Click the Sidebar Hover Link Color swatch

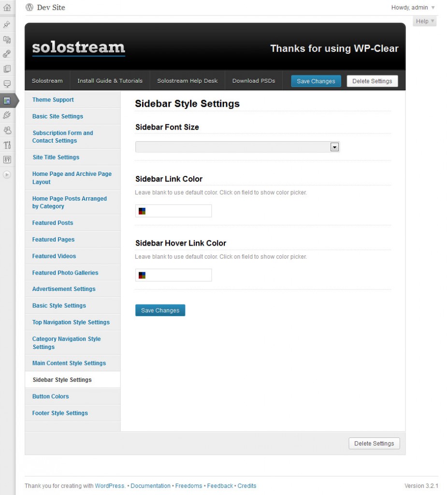pos(142,275)
